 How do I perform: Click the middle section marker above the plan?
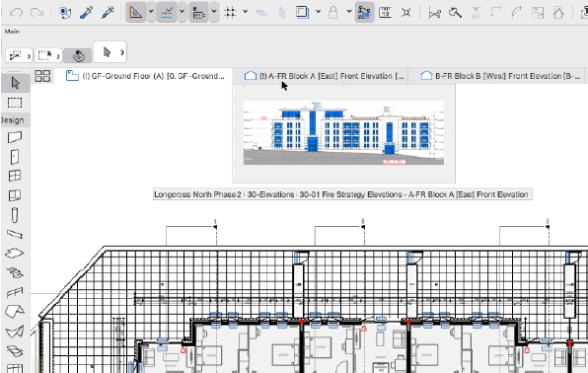[x=363, y=227]
